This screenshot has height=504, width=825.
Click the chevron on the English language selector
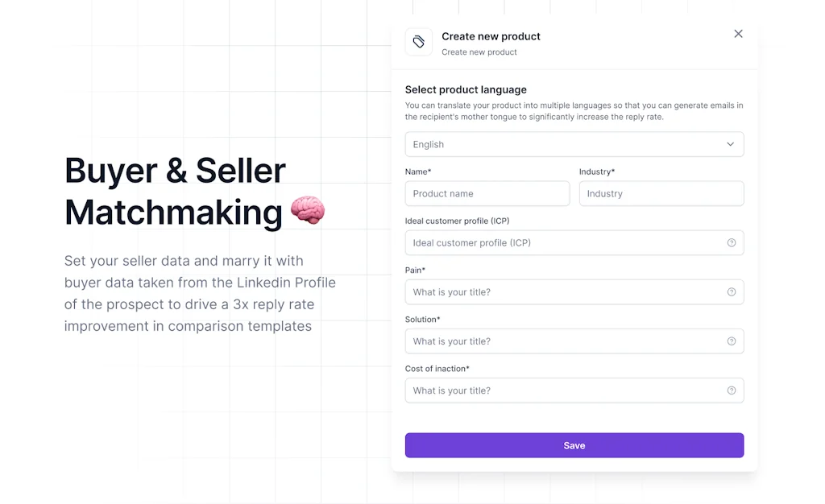pyautogui.click(x=731, y=144)
